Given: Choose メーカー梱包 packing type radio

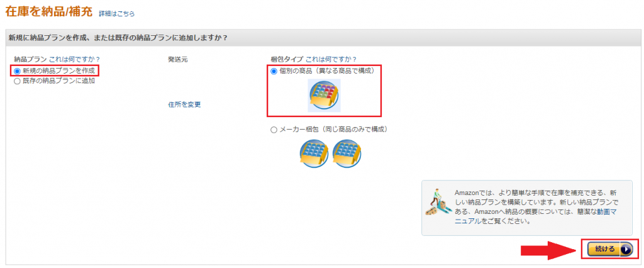Looking at the screenshot, I should 274,130.
